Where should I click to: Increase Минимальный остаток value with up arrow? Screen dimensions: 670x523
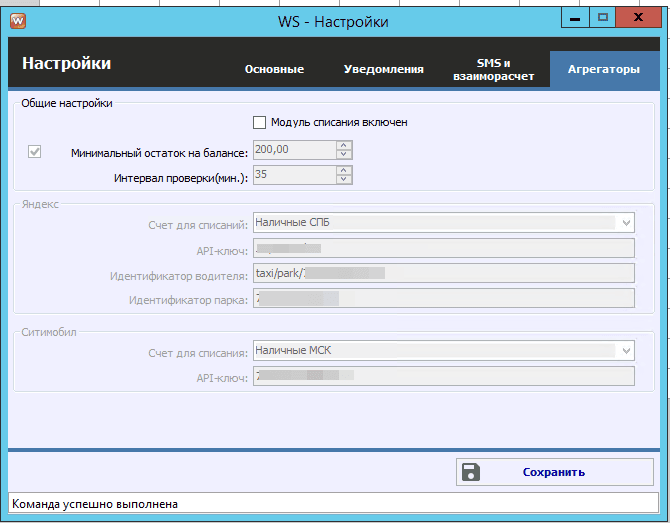(x=344, y=146)
